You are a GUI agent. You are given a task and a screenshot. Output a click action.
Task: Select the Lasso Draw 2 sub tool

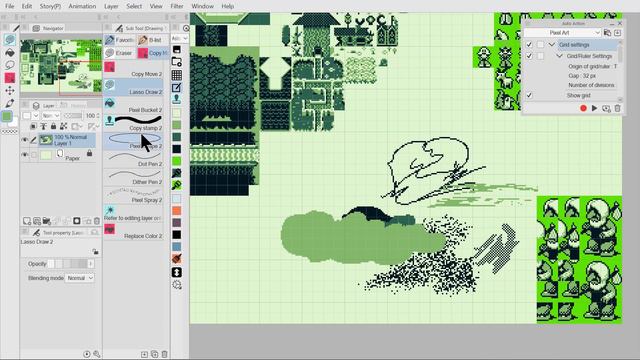coord(133,87)
